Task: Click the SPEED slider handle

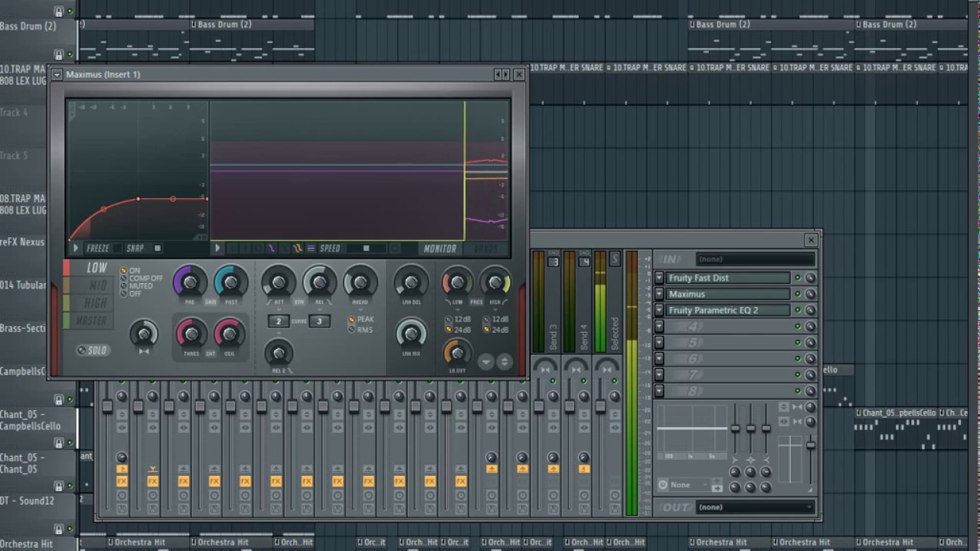Action: click(366, 248)
